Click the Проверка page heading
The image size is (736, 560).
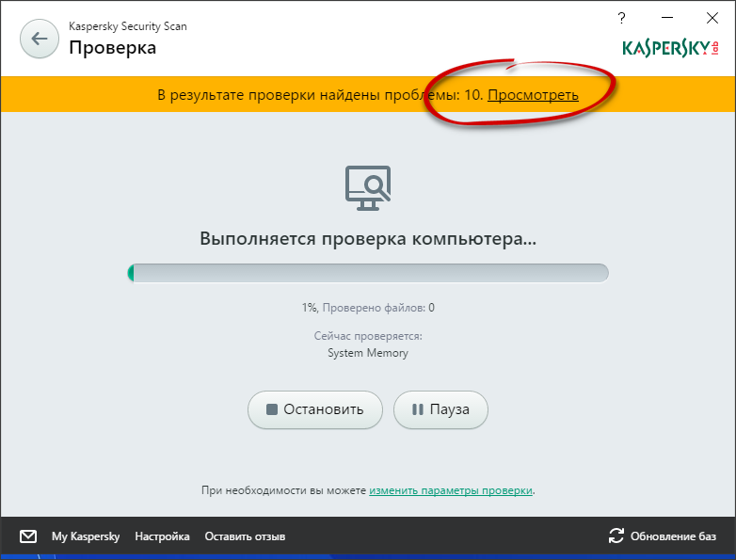coord(112,47)
